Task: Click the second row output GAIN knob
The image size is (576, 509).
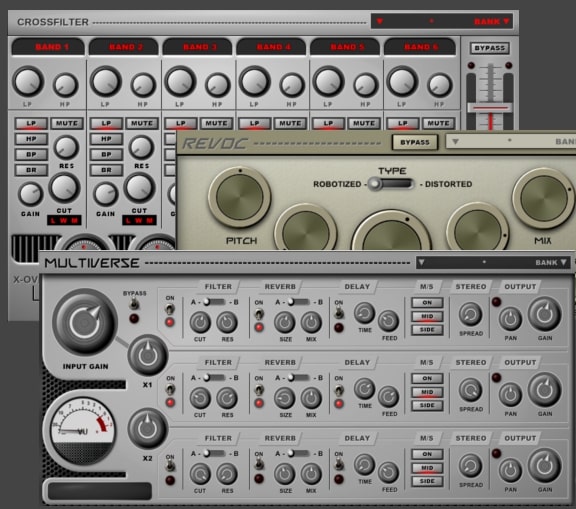Action: coord(545,390)
